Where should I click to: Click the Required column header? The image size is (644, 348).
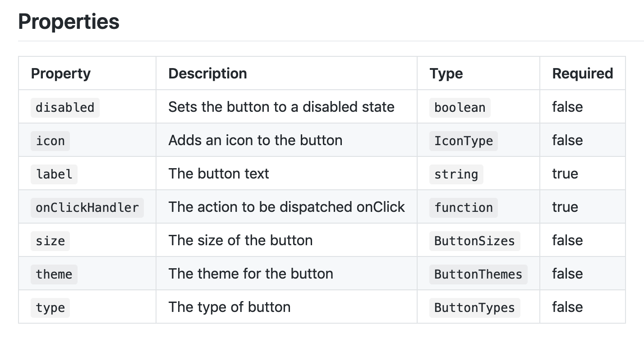[582, 73]
